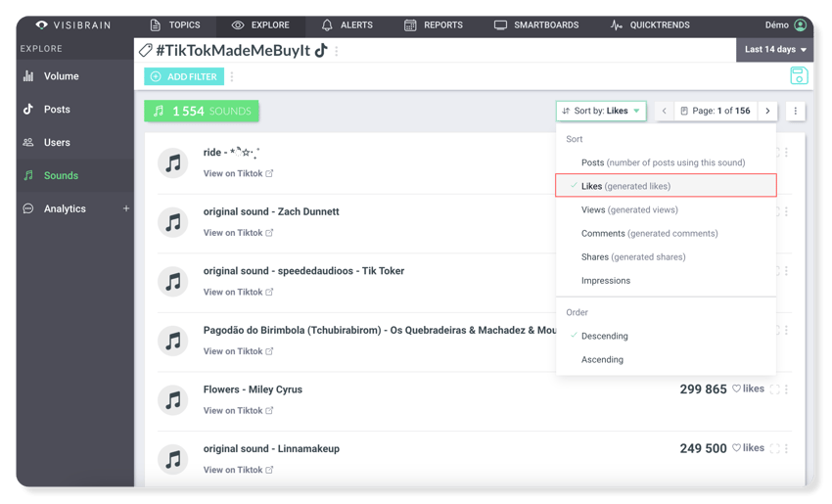Select Volume in the Explore sidebar
832x504 pixels.
pyautogui.click(x=74, y=76)
